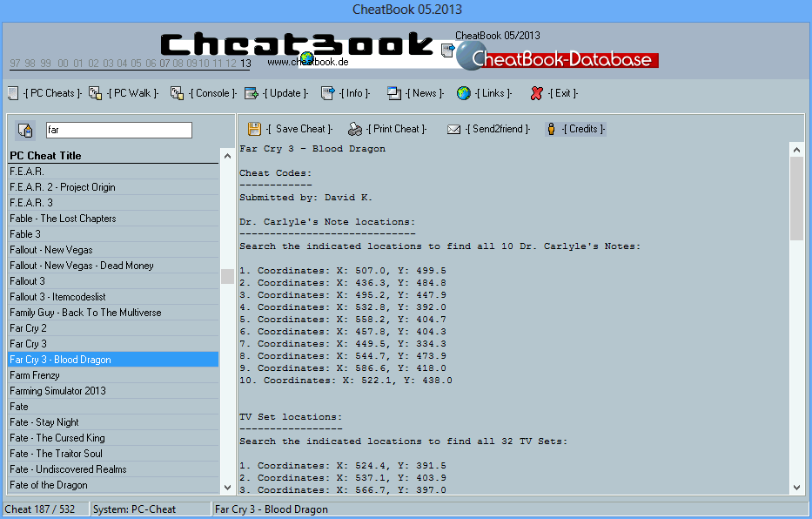Open www.cheatbook.de website link
The image size is (812, 519).
coord(308,62)
